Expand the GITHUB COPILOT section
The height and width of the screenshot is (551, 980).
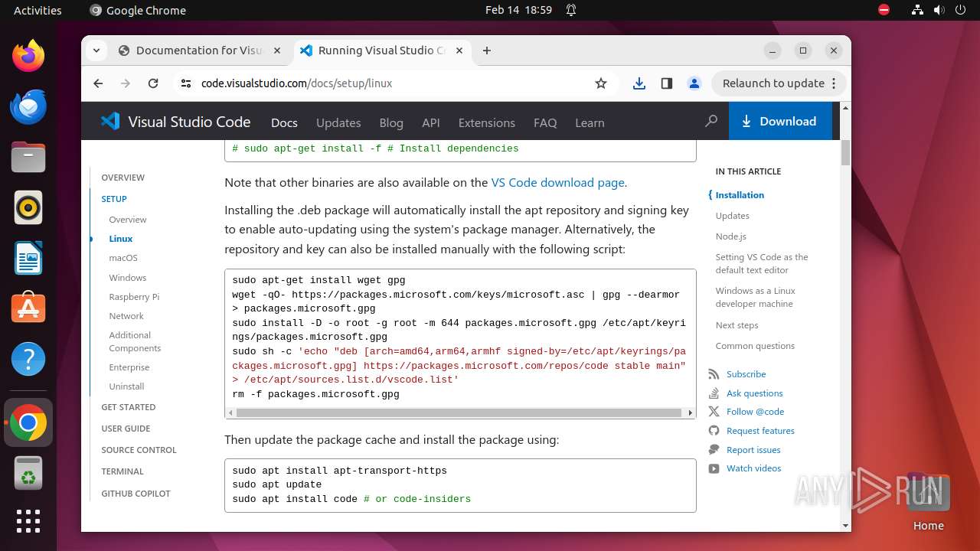point(136,494)
